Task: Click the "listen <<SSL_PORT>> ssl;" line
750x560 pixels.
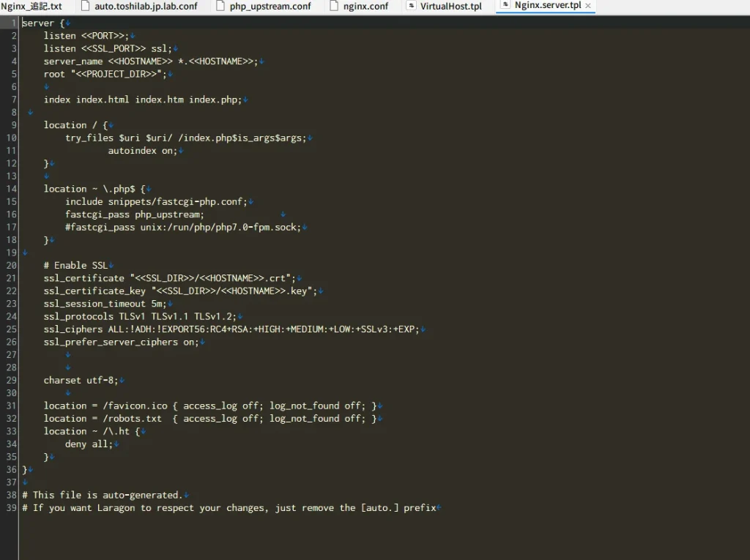Action: (x=108, y=48)
